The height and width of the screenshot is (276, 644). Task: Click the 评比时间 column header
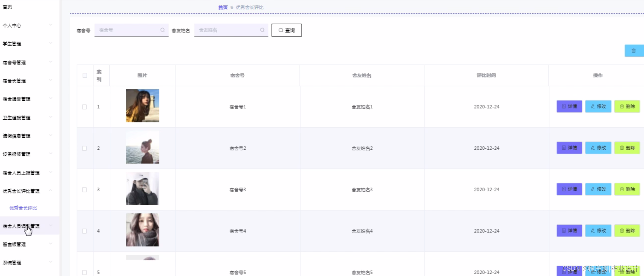(486, 75)
